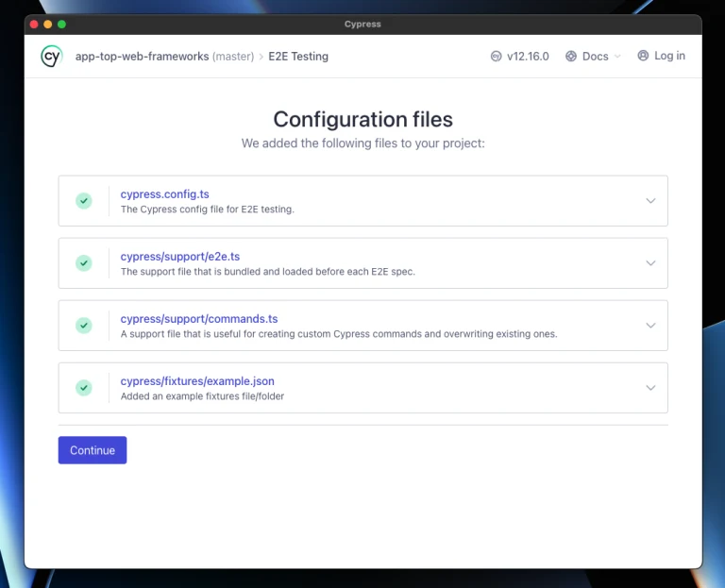This screenshot has width=725, height=588.
Task: Click green checkmark for cypress/fixtures/example.json
Action: (84, 388)
